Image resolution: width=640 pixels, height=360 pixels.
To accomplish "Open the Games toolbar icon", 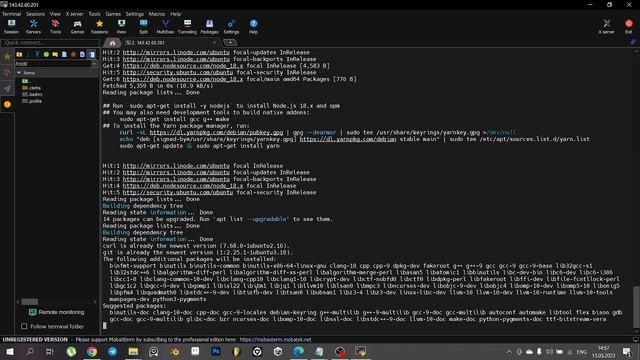I will [x=78, y=27].
